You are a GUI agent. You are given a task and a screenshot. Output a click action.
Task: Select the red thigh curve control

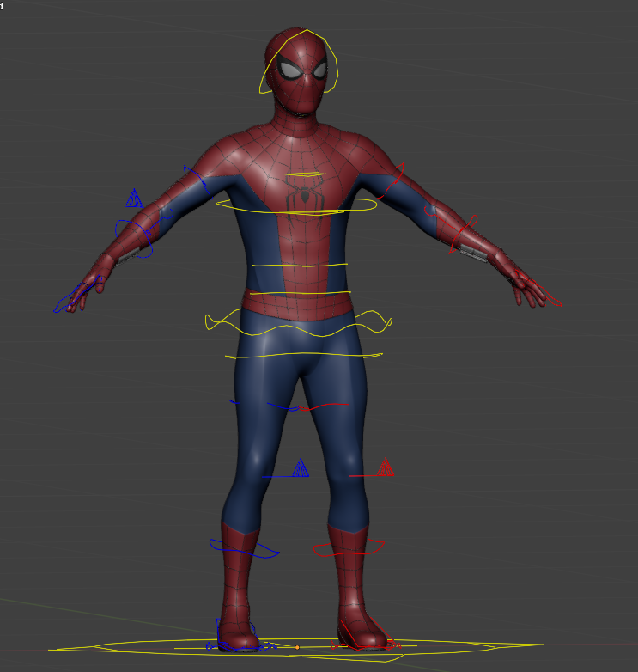325,405
